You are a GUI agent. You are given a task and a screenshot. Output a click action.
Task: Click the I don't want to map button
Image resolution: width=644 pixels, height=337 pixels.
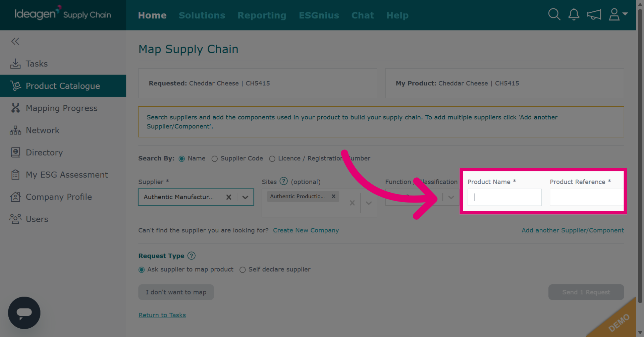click(176, 292)
